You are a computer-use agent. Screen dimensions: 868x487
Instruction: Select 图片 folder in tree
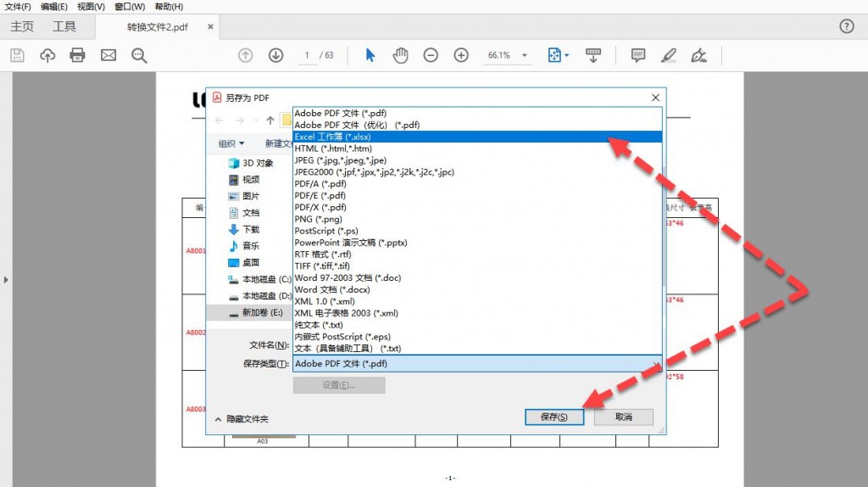[x=244, y=196]
